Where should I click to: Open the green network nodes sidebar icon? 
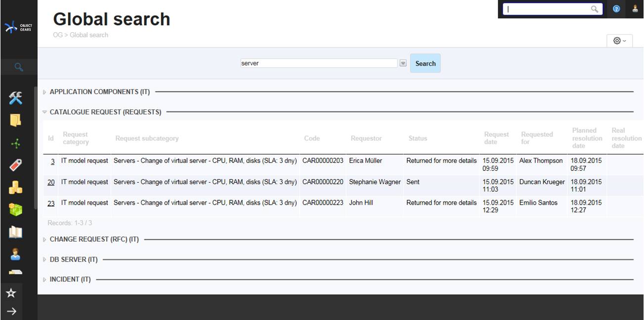[16, 144]
